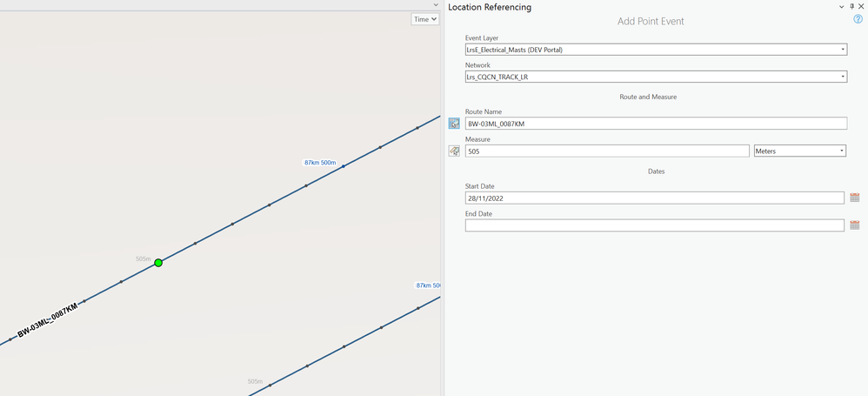Expand the Network dropdown

[x=843, y=77]
